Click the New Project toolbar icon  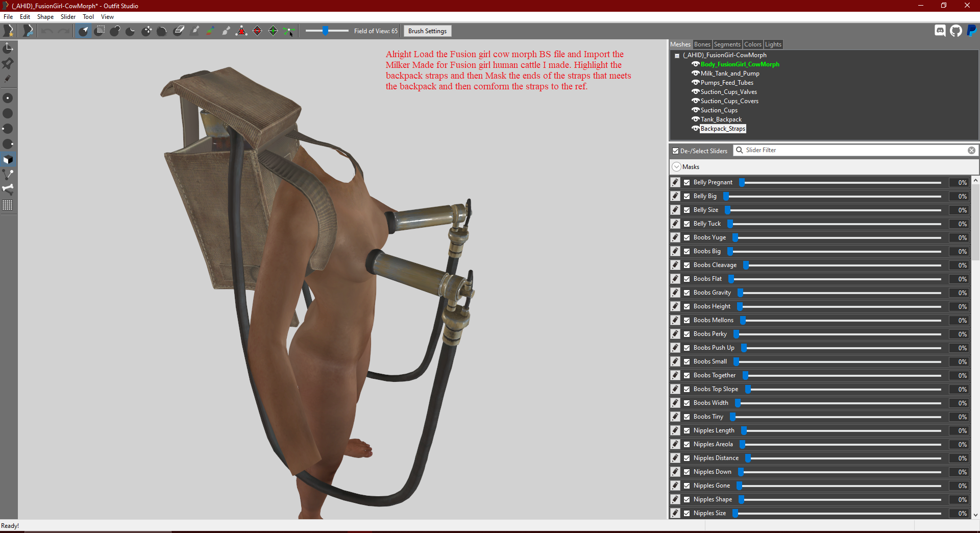9,31
